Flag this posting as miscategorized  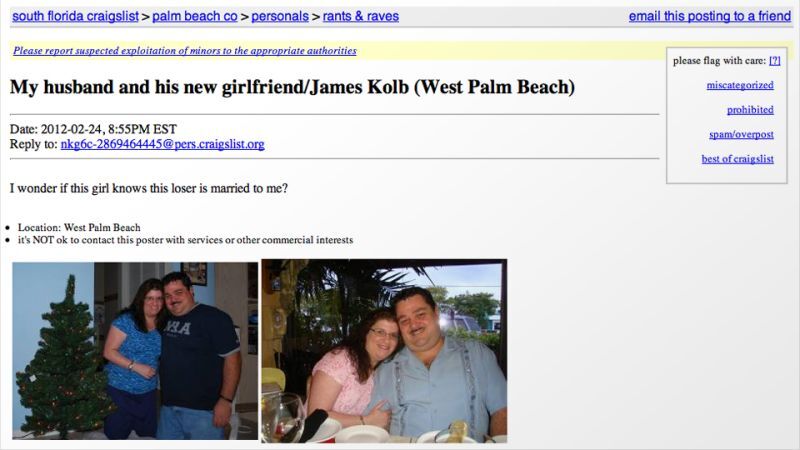click(740, 85)
